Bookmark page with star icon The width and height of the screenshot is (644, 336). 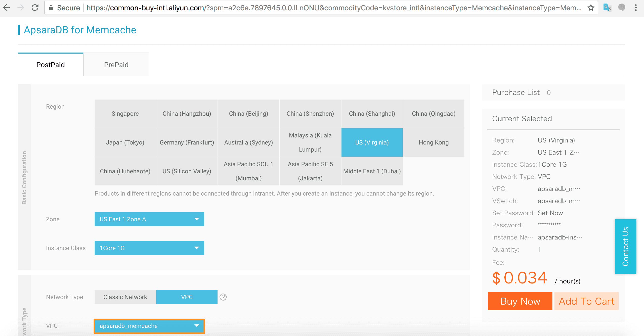click(591, 8)
